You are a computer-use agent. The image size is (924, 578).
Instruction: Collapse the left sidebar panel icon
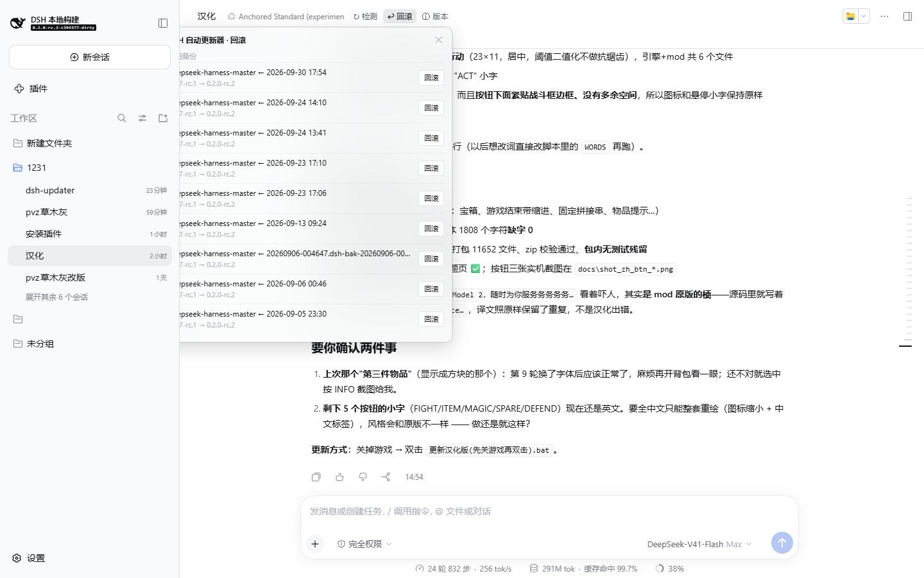click(x=163, y=23)
